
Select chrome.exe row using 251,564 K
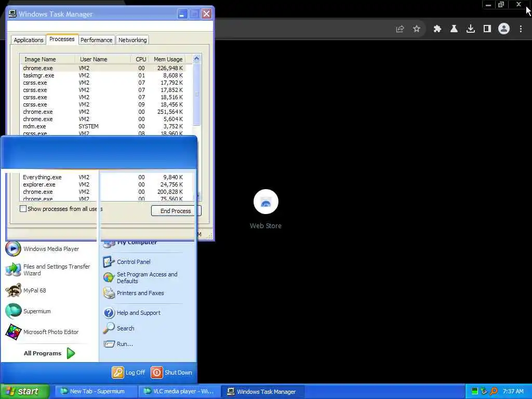click(x=103, y=112)
